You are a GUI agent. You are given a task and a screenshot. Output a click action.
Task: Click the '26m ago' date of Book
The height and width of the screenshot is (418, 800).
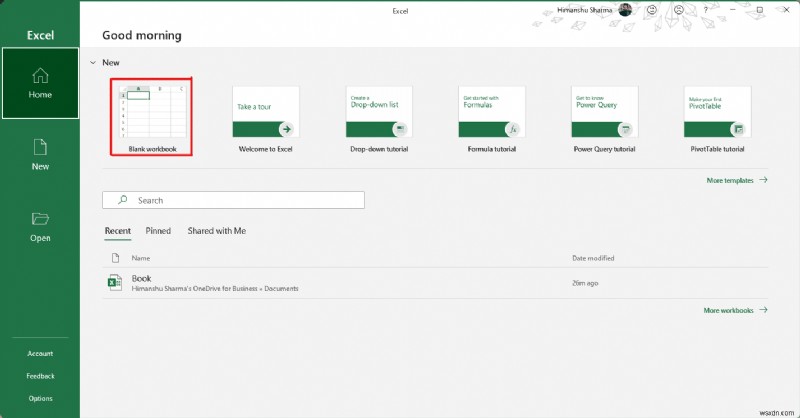(585, 283)
